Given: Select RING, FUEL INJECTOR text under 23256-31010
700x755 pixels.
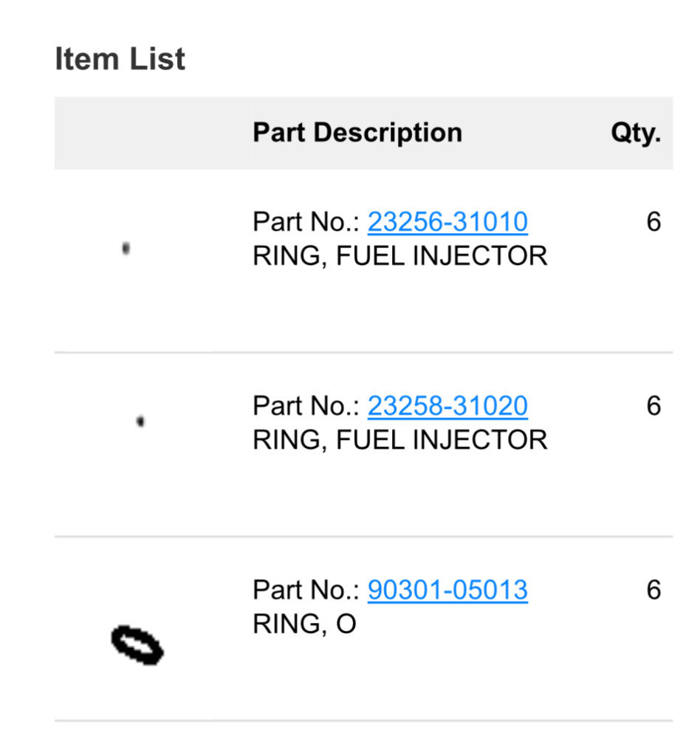Looking at the screenshot, I should coord(400,255).
